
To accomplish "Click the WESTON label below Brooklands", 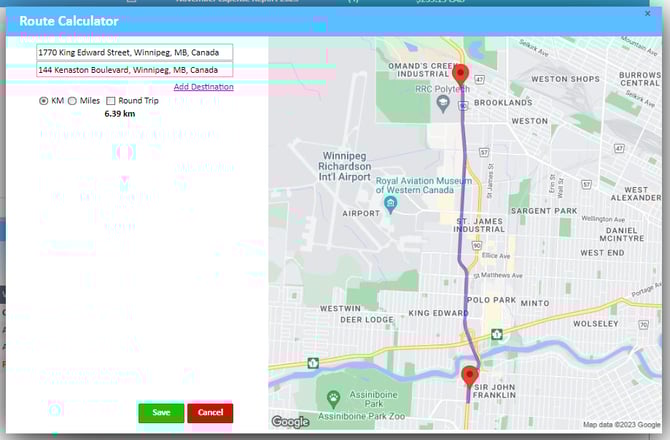I will pos(530,121).
